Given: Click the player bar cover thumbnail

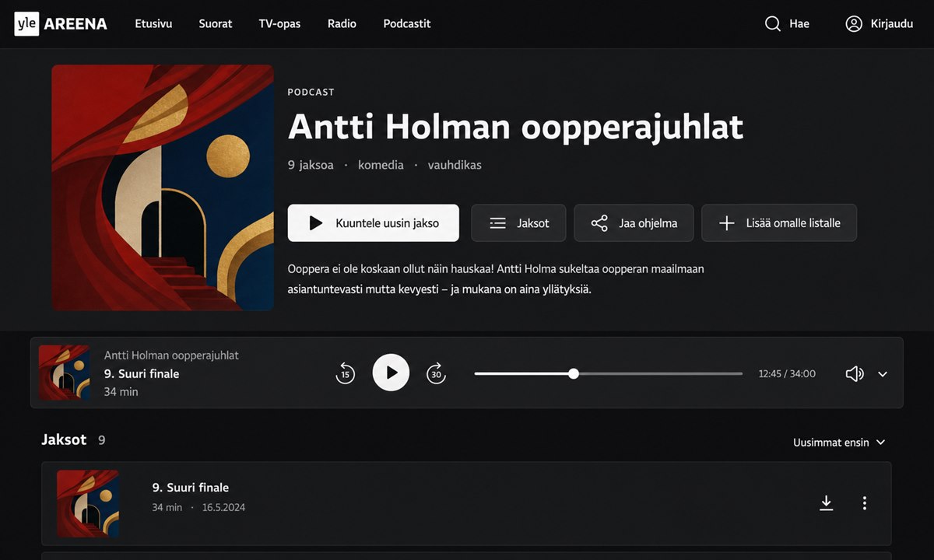Looking at the screenshot, I should tap(65, 373).
